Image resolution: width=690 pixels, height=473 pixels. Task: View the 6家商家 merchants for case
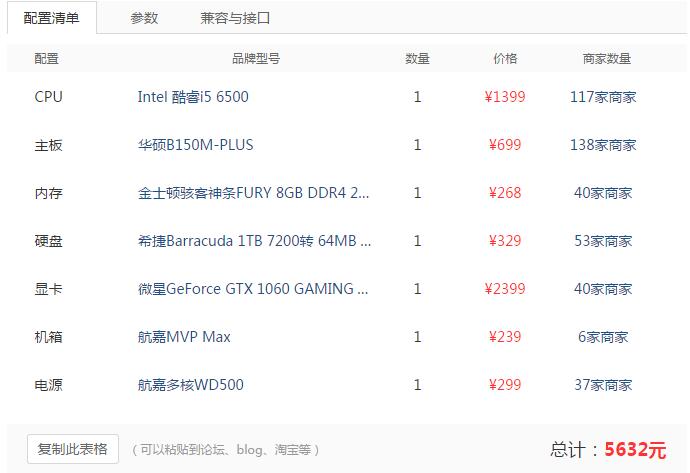click(603, 337)
